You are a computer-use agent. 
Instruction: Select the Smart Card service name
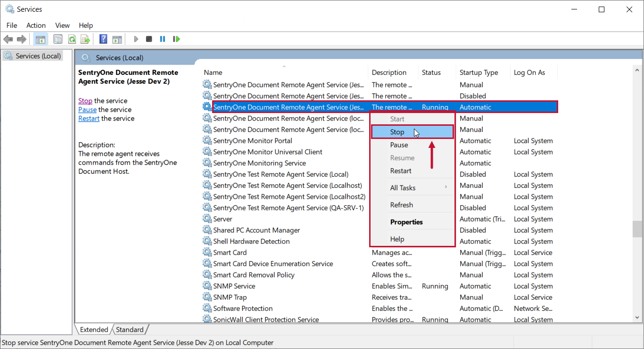[x=230, y=252]
